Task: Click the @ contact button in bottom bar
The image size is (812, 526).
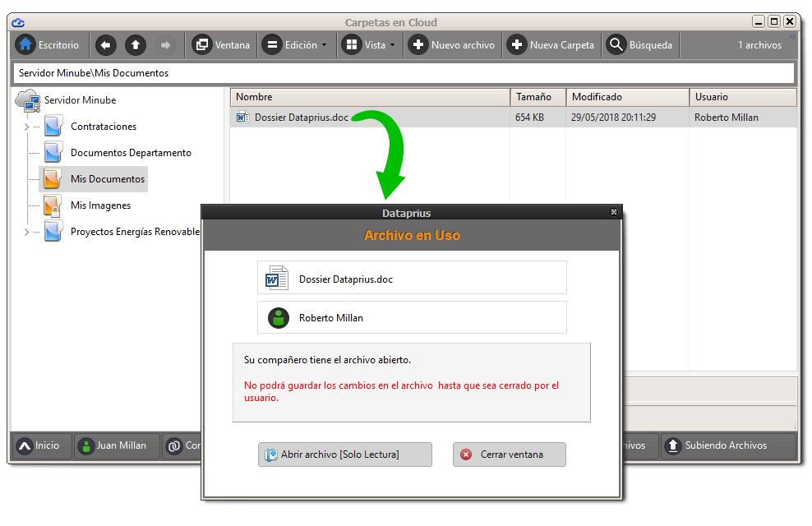Action: (x=182, y=445)
